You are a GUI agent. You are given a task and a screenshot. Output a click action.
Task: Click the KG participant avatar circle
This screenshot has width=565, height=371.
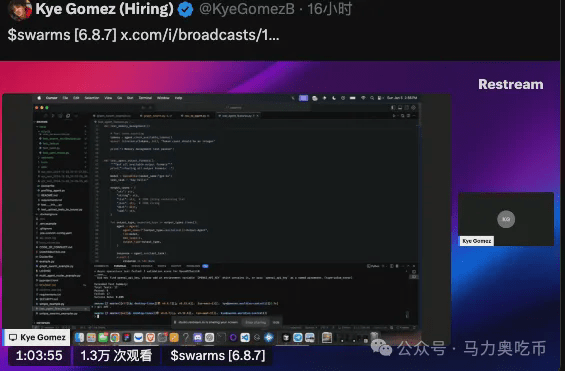coord(506,219)
